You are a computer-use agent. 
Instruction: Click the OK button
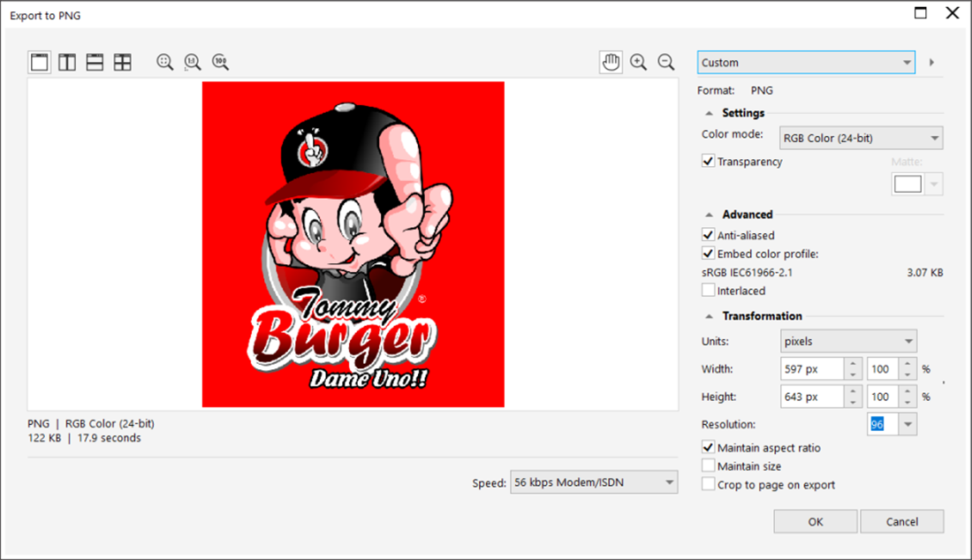815,521
